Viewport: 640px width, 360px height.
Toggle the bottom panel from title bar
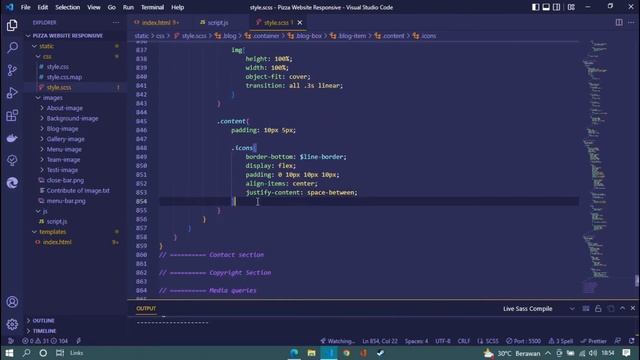(546, 7)
